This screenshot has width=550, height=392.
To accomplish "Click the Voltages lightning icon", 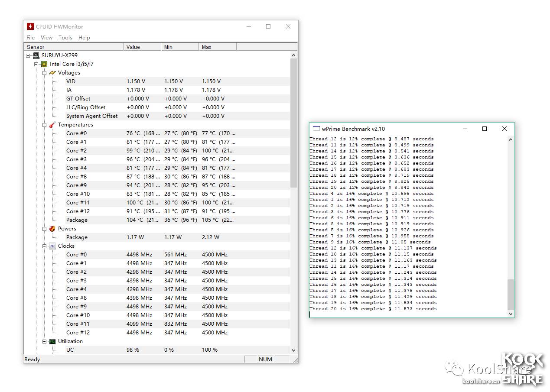I will point(52,73).
